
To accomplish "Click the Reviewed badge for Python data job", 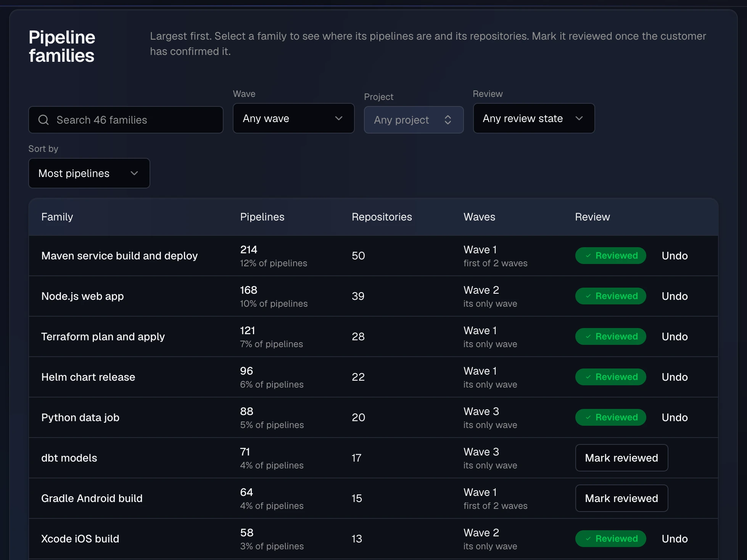I will (610, 417).
